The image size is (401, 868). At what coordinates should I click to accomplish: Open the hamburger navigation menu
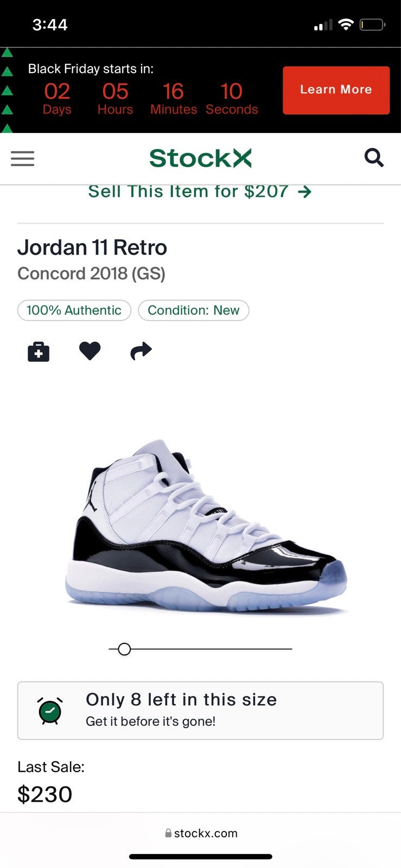tap(22, 158)
